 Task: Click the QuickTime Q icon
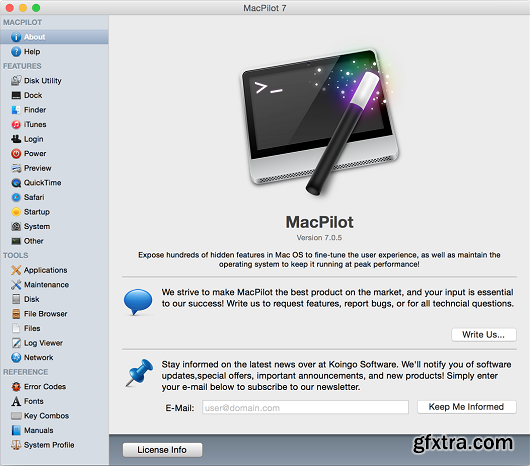tap(16, 183)
